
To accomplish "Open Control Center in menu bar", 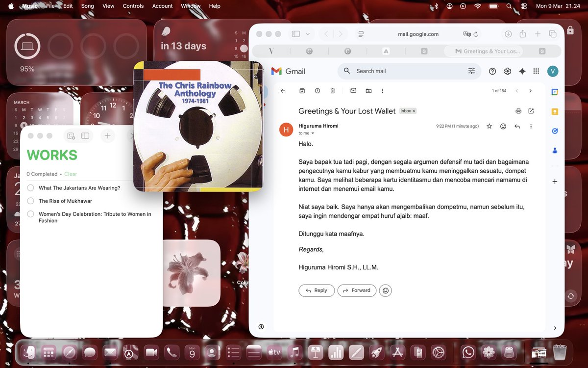I will [x=524, y=6].
